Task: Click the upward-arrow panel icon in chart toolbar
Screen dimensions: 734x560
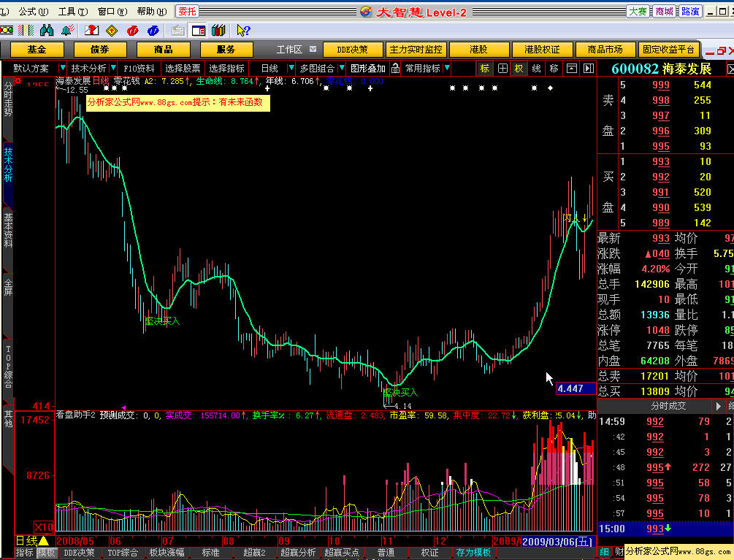Action: 572,69
